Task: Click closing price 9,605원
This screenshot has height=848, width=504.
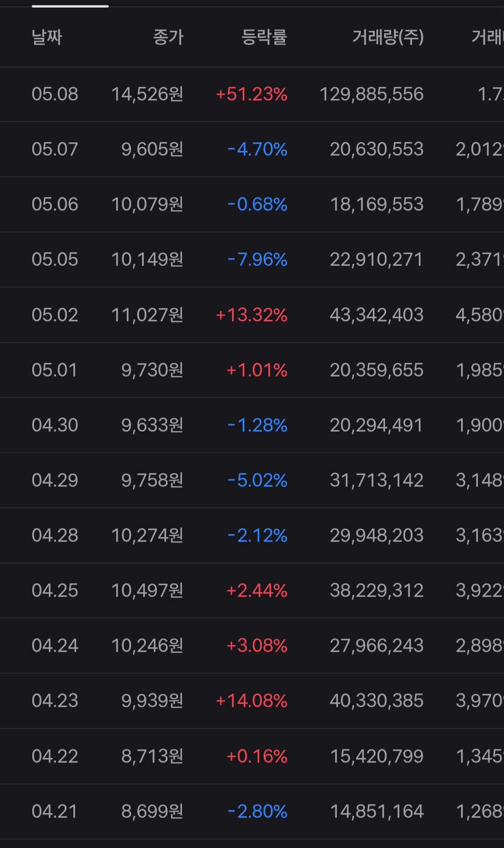Action: click(x=152, y=149)
